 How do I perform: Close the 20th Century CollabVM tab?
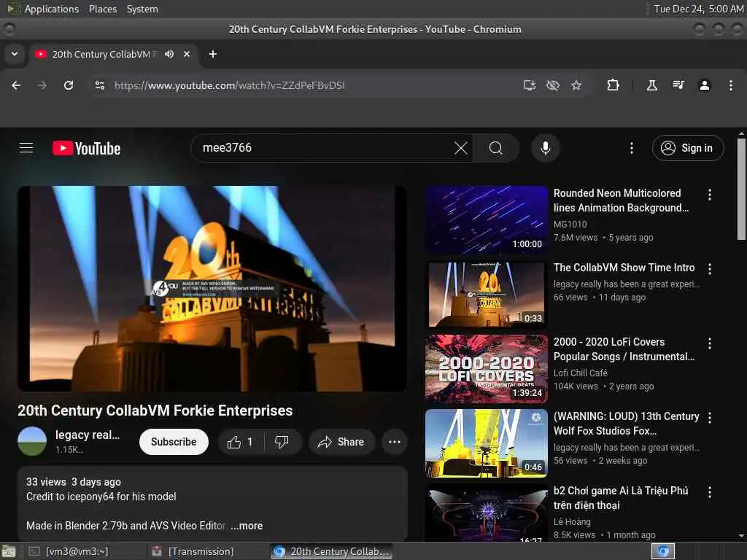click(187, 54)
